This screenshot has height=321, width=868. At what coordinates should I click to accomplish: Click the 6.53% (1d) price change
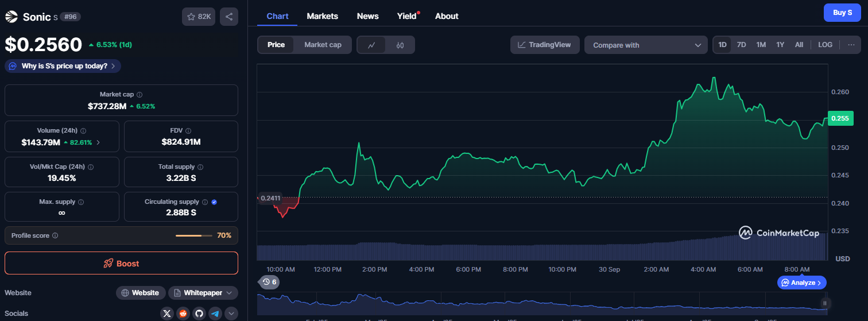110,45
